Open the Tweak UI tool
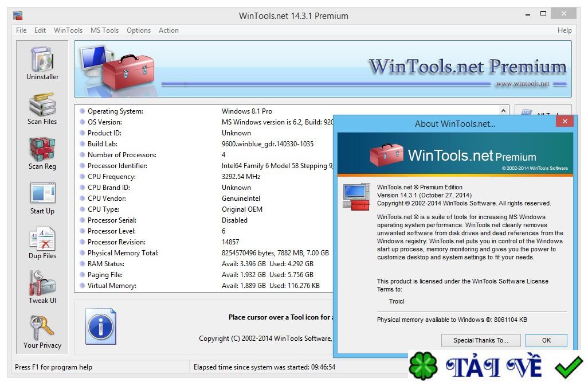Viewport: 588px width, 385px height. [42, 283]
